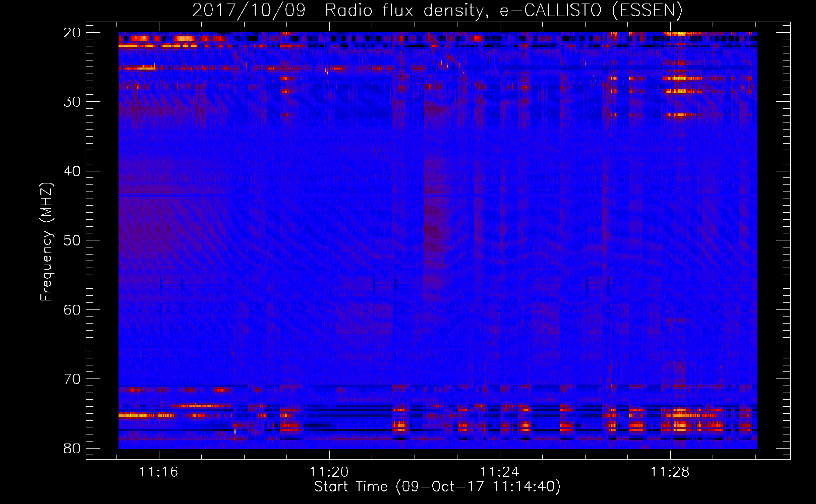Viewport: 816px width, 504px height.
Task: Click the 11:28 time tick label
Action: point(670,472)
